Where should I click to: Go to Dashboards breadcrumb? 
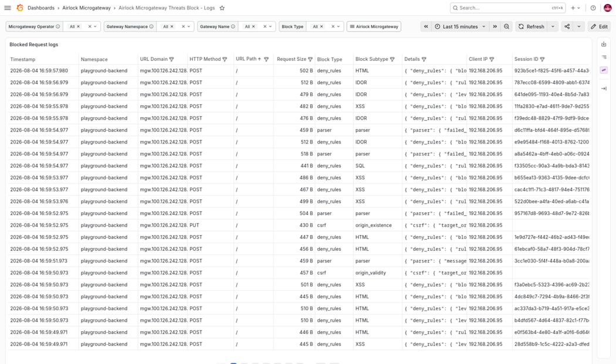coord(41,8)
